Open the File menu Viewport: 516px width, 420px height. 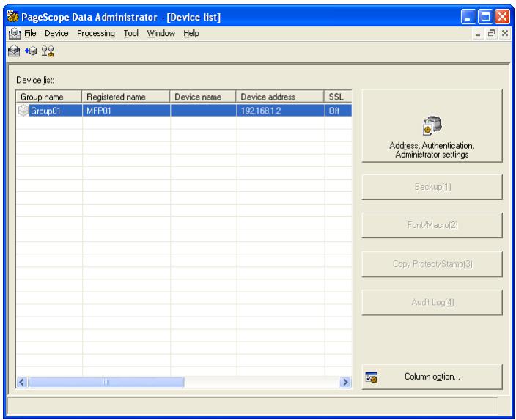pos(30,33)
